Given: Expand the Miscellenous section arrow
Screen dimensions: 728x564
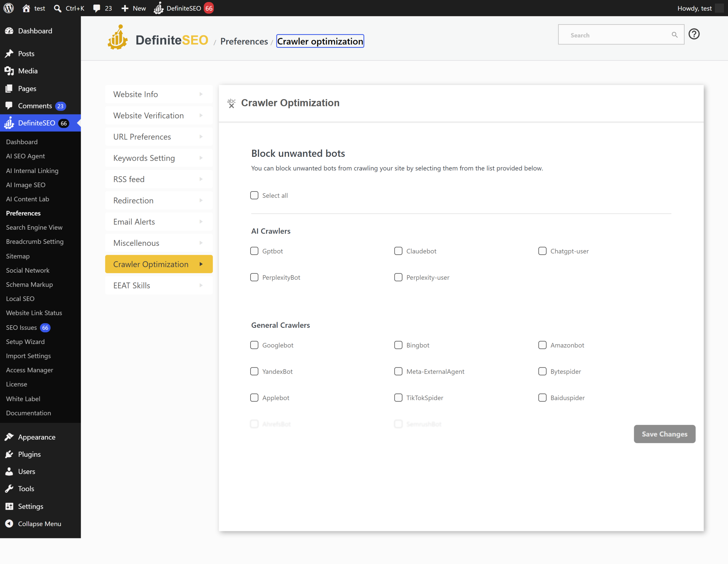Looking at the screenshot, I should coord(201,243).
